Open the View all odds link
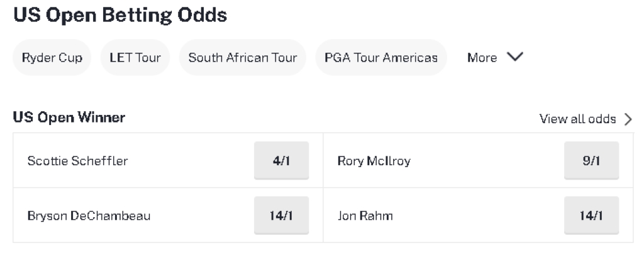Screen dimensions: 644x255 [577, 119]
